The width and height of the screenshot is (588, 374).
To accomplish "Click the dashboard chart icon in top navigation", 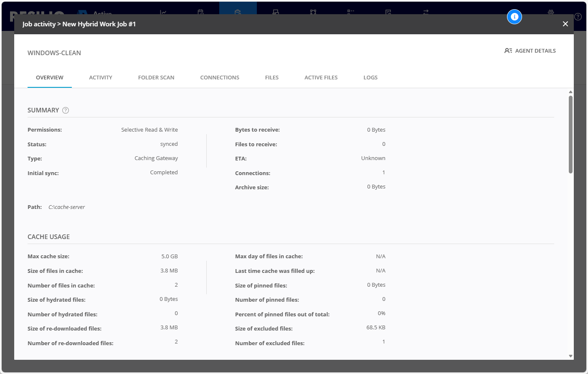I will point(163,12).
